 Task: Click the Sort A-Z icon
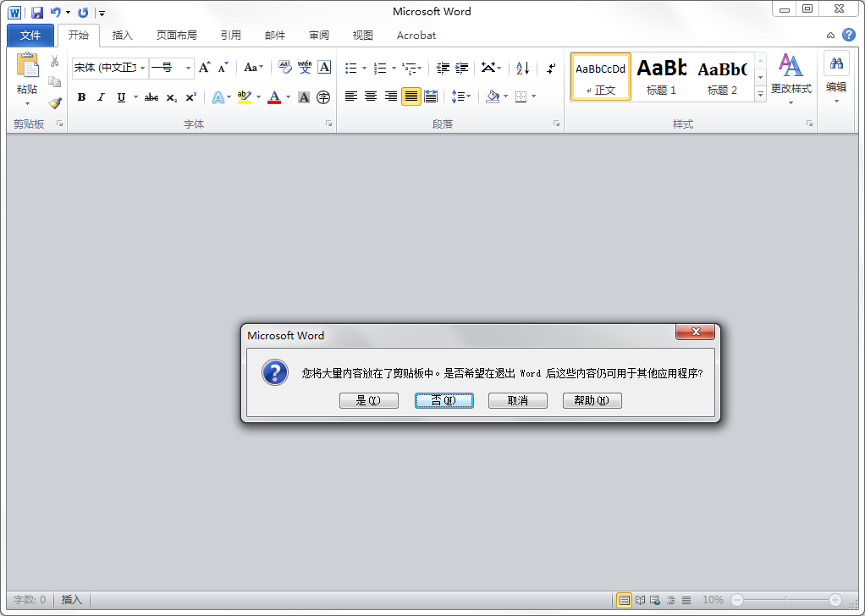522,68
